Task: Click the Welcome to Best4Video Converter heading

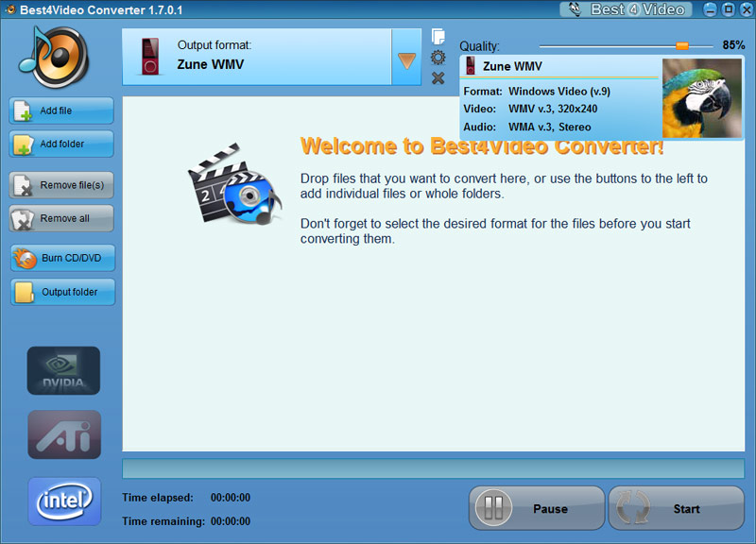Action: coord(482,146)
